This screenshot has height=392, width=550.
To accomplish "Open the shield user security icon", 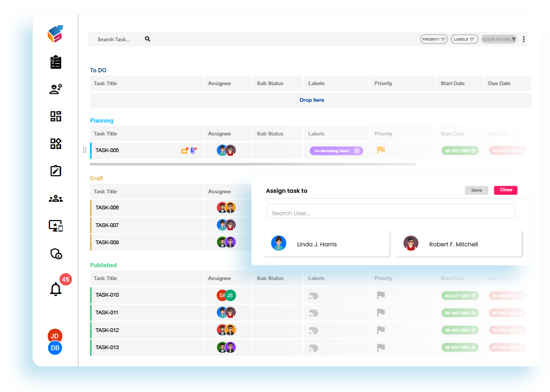I will tap(56, 254).
